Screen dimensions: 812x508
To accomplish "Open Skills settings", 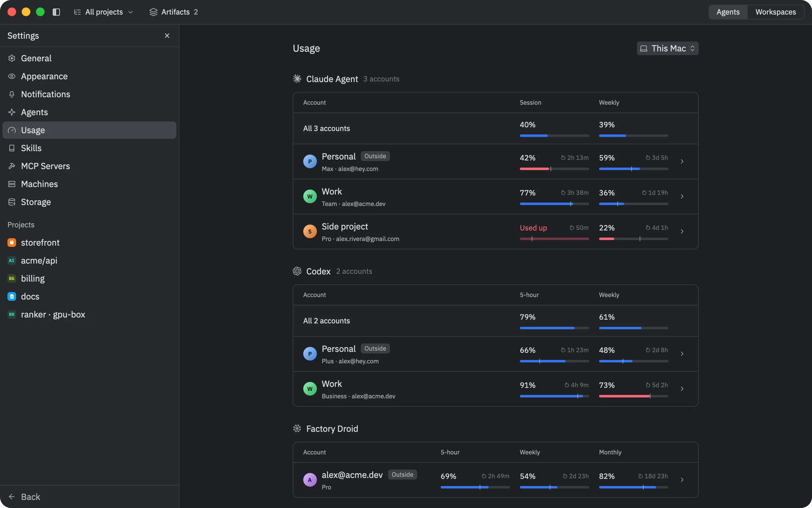I will point(89,148).
